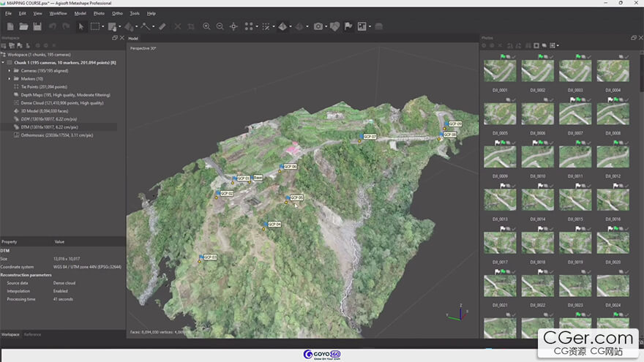Open the rectangle selection dropdown arrow

[x=102, y=26]
